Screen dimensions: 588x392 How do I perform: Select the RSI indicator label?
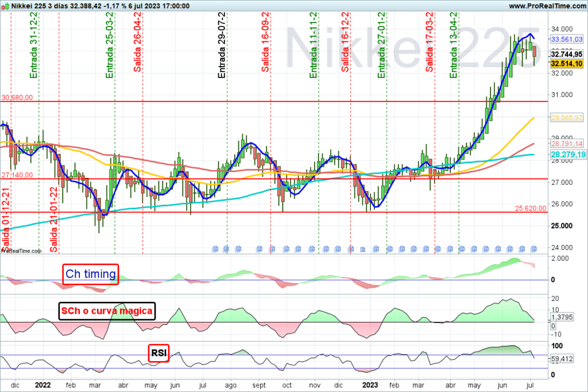158,353
